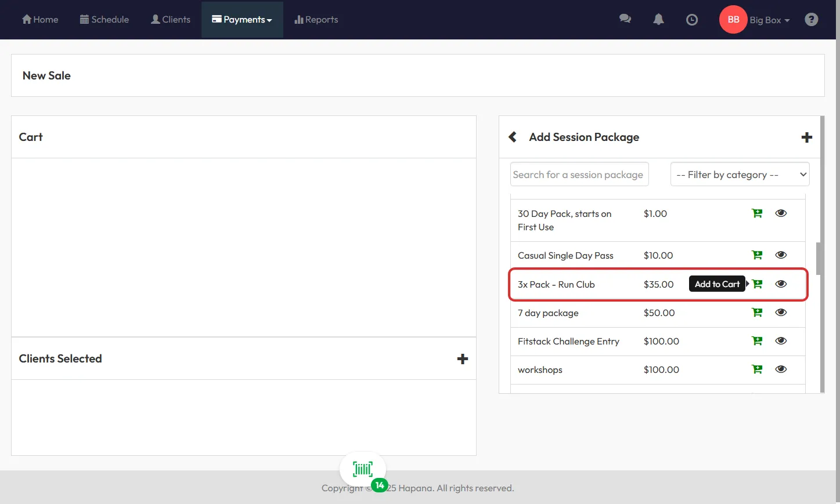Focus the session package search field
The height and width of the screenshot is (504, 840).
(x=579, y=175)
